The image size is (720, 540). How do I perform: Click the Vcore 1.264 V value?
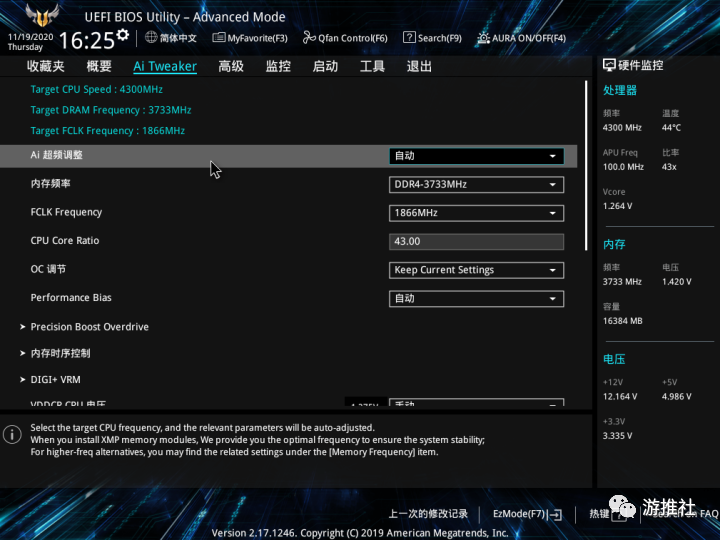(x=618, y=206)
